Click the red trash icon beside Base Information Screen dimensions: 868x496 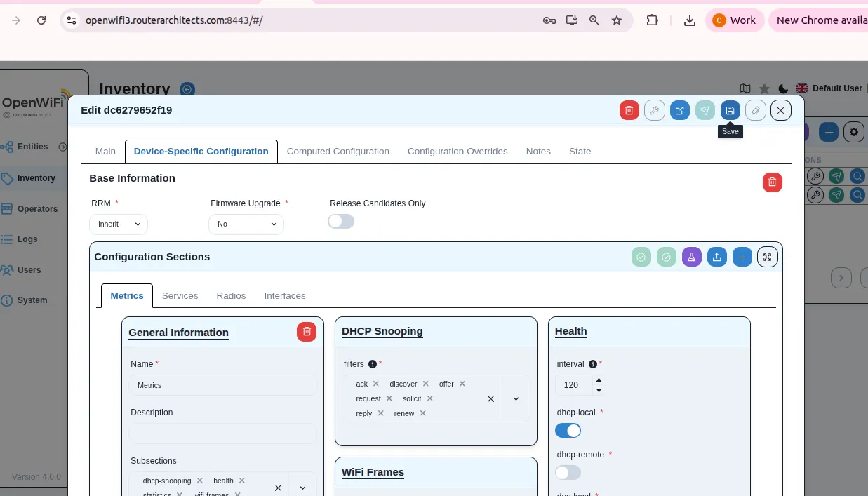[x=772, y=182]
